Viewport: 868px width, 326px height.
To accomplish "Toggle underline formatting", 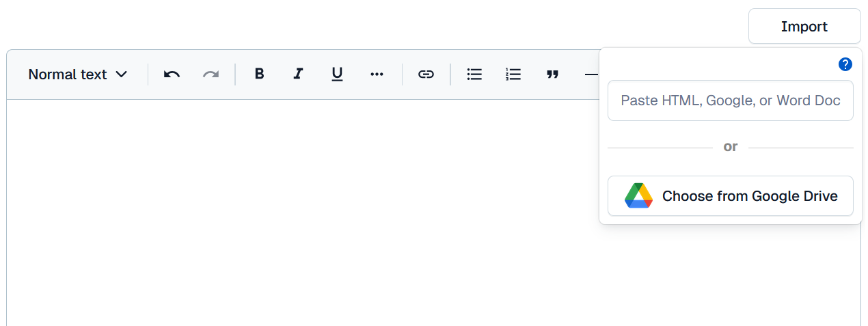I will (x=337, y=74).
